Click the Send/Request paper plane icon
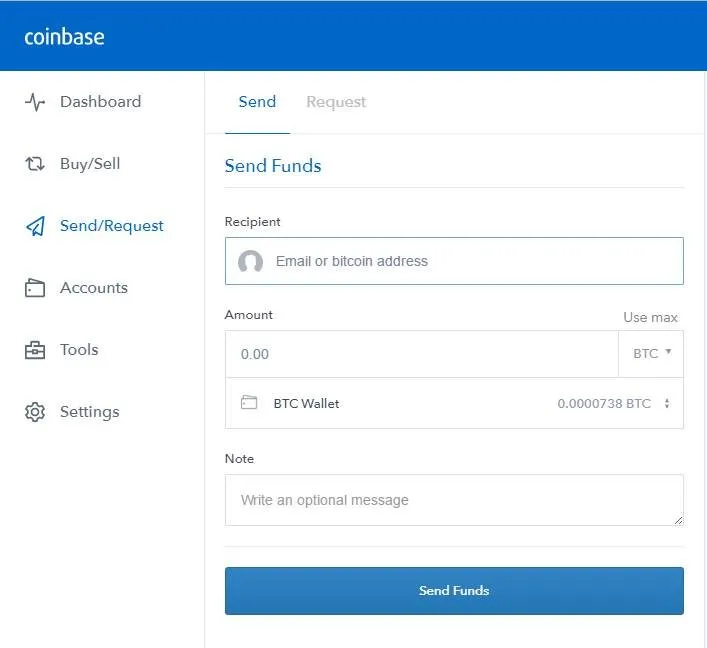This screenshot has height=648, width=707. pyautogui.click(x=35, y=226)
